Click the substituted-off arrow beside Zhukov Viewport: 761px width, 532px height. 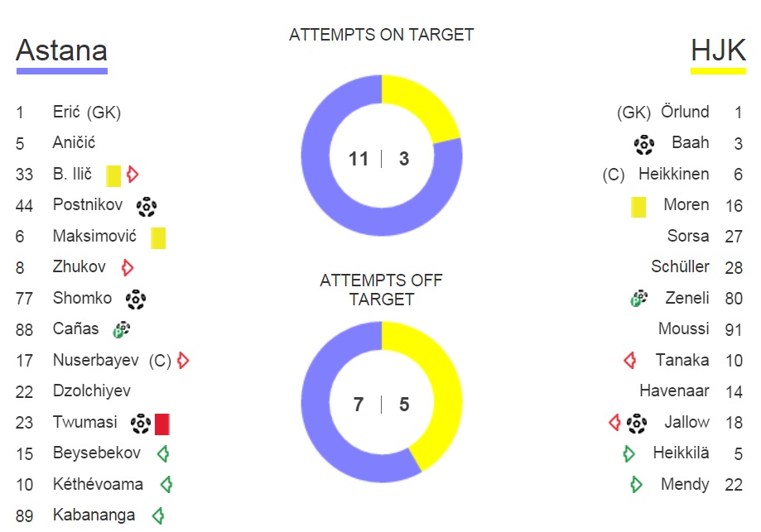pyautogui.click(x=128, y=267)
